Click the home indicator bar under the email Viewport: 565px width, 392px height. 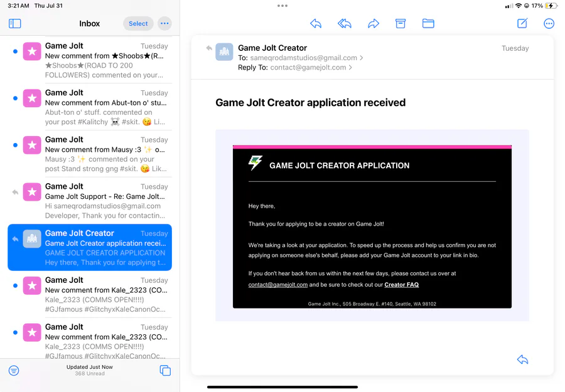coord(282,387)
